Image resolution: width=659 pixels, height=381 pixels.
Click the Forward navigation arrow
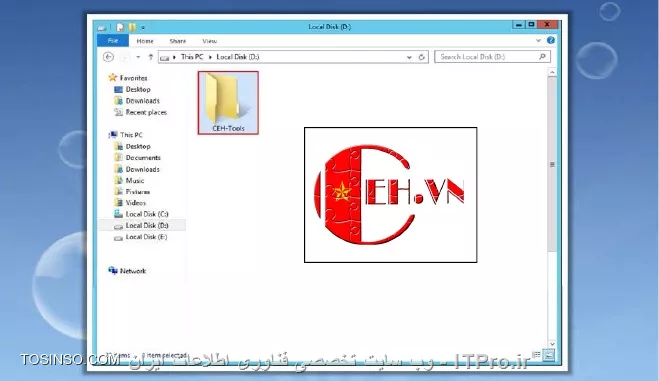124,57
